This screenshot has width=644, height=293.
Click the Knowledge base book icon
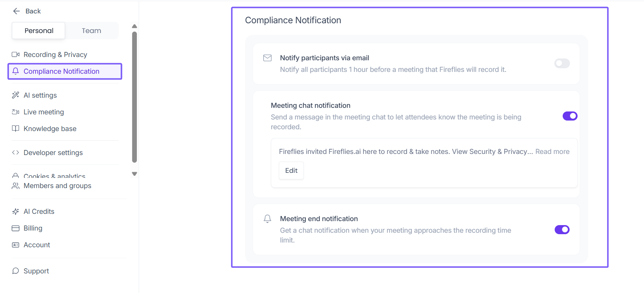pos(16,129)
